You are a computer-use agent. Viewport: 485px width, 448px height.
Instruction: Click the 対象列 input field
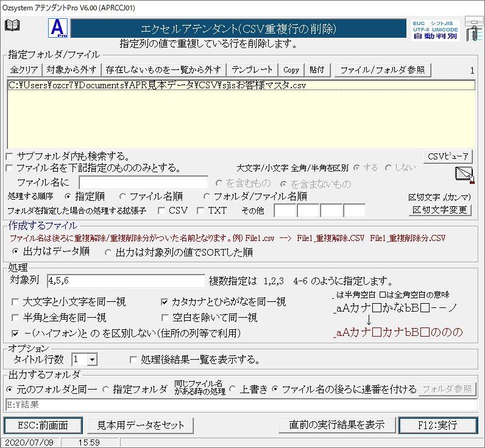click(126, 281)
